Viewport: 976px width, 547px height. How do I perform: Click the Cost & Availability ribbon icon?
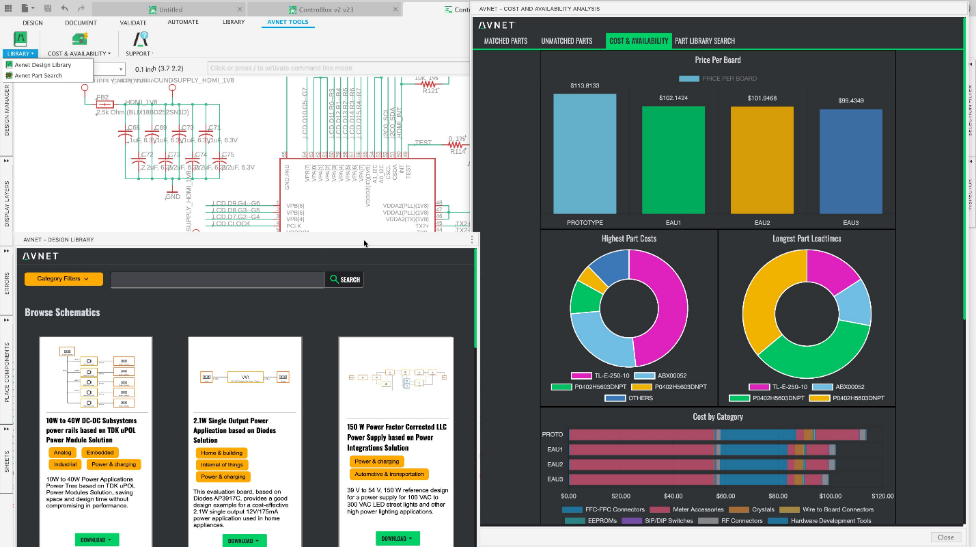click(80, 39)
